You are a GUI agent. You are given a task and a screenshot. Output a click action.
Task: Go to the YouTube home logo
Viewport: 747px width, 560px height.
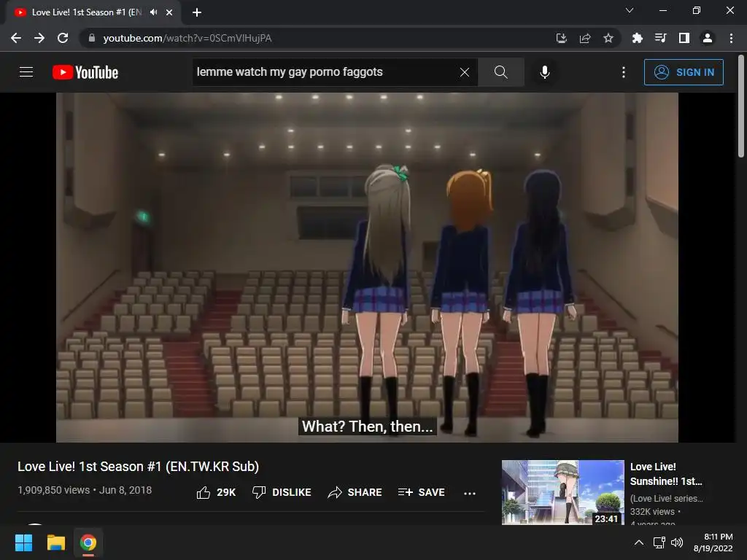(x=85, y=72)
